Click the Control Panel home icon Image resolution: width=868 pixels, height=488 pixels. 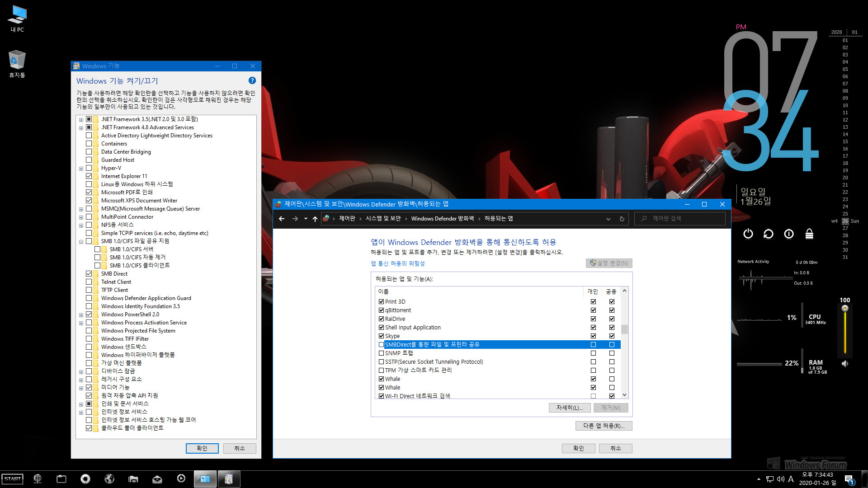point(328,218)
